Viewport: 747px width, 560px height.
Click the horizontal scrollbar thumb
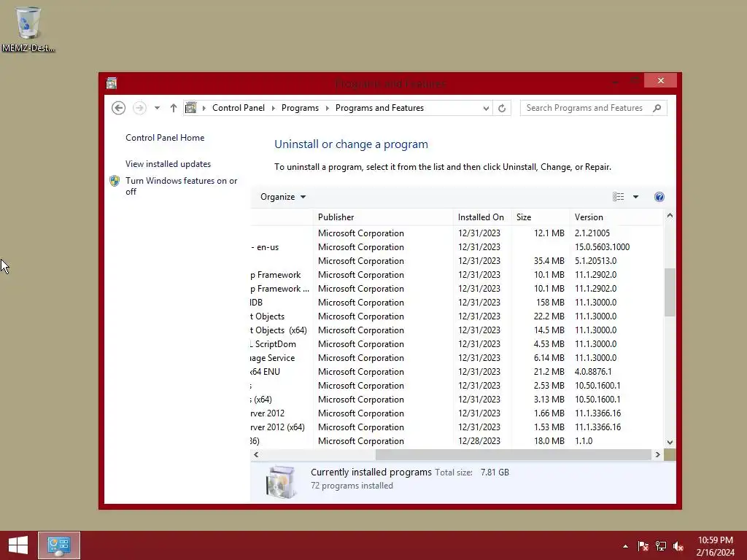[x=513, y=455]
